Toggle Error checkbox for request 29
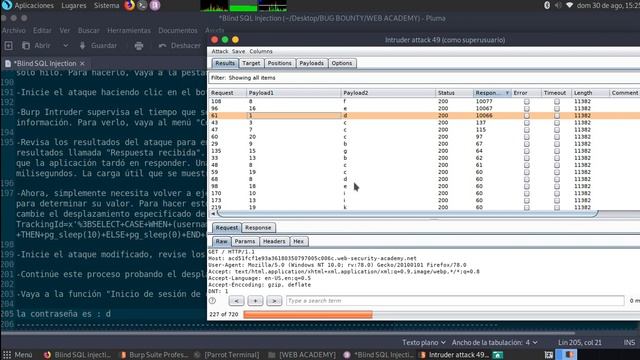The image size is (640, 360). point(527,144)
